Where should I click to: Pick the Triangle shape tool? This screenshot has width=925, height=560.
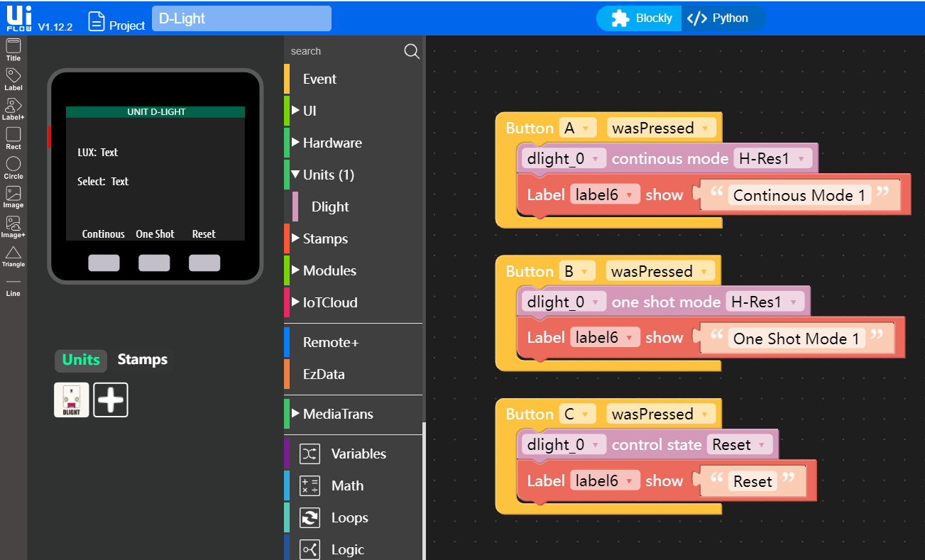[13, 256]
